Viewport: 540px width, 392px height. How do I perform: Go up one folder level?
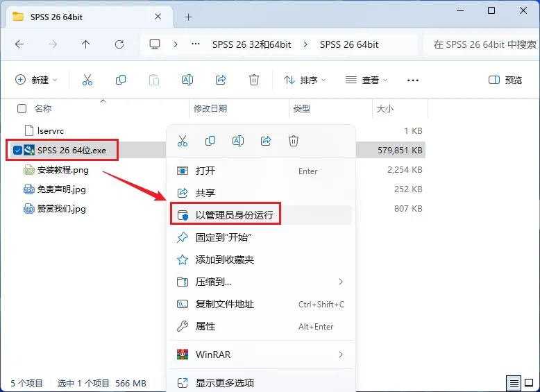pyautogui.click(x=86, y=44)
